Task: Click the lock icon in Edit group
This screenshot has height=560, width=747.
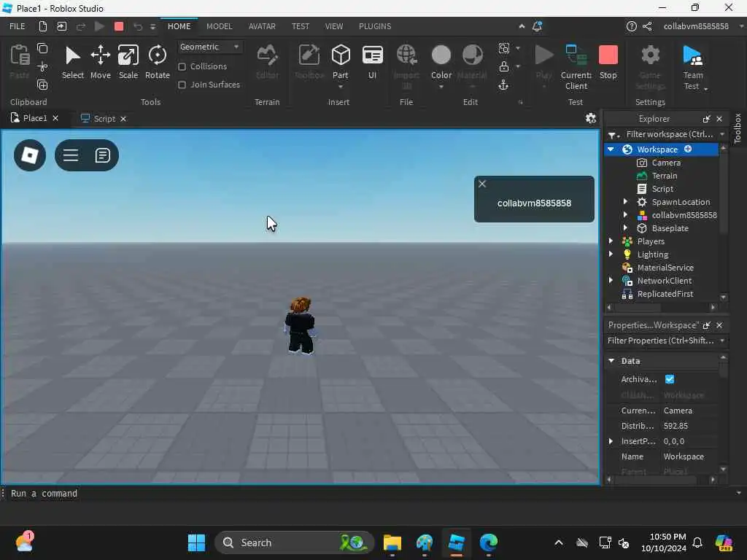Action: click(x=503, y=66)
